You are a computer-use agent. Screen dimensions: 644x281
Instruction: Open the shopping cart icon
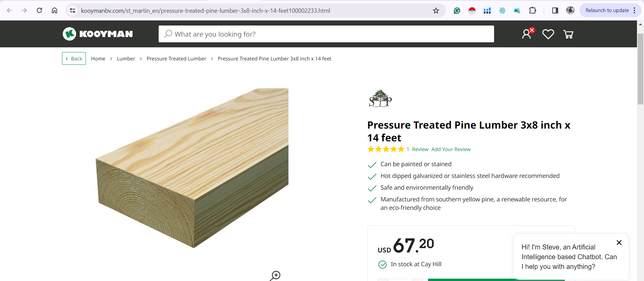pyautogui.click(x=568, y=34)
